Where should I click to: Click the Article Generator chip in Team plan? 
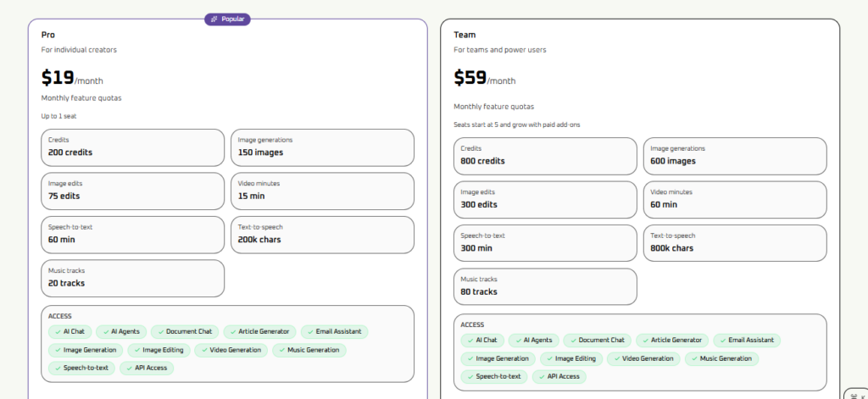coord(671,340)
